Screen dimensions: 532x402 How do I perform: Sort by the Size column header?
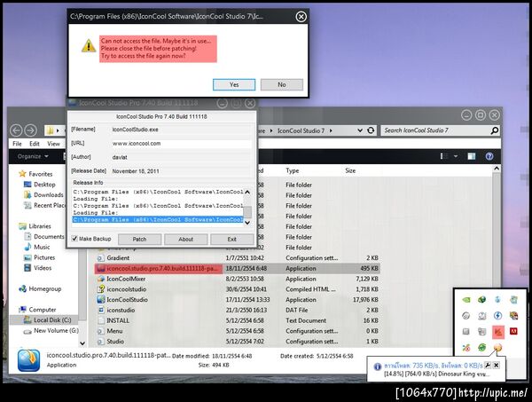(x=350, y=170)
